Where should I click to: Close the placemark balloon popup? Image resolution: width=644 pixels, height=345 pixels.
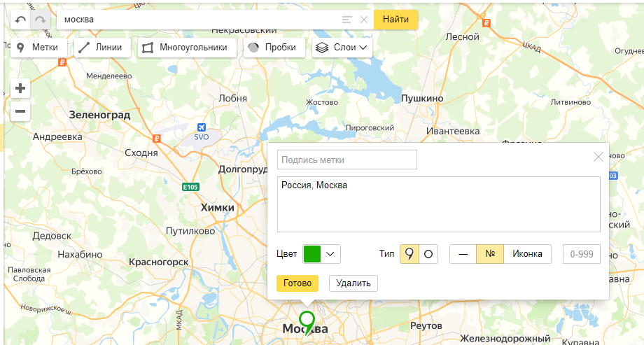(598, 157)
